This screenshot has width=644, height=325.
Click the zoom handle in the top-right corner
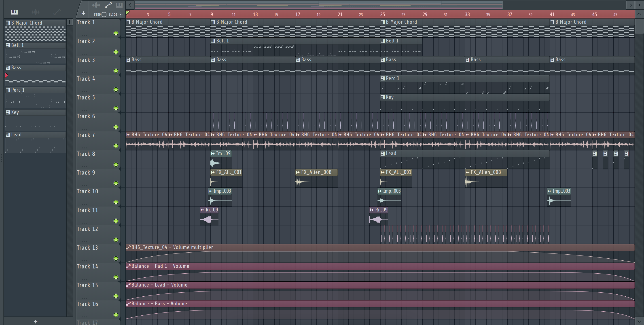coord(639,5)
